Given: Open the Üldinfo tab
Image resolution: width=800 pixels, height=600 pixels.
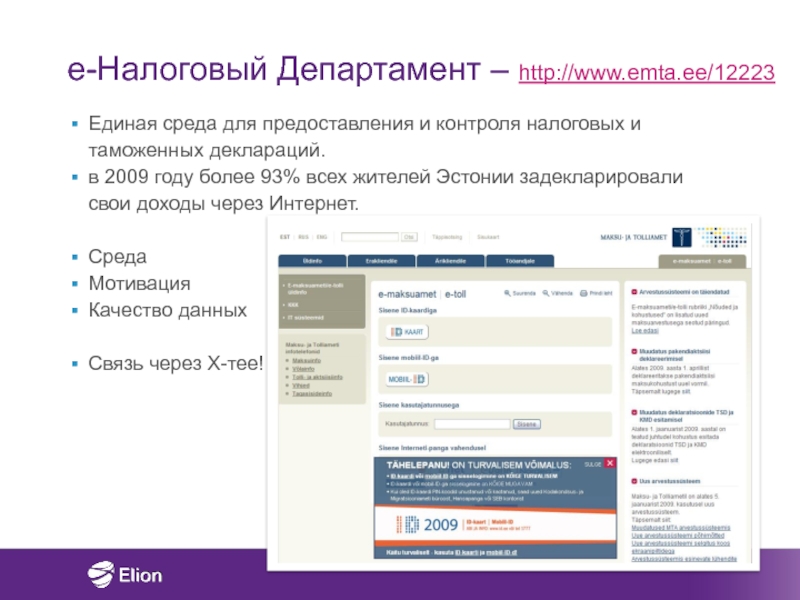Looking at the screenshot, I should (x=312, y=261).
